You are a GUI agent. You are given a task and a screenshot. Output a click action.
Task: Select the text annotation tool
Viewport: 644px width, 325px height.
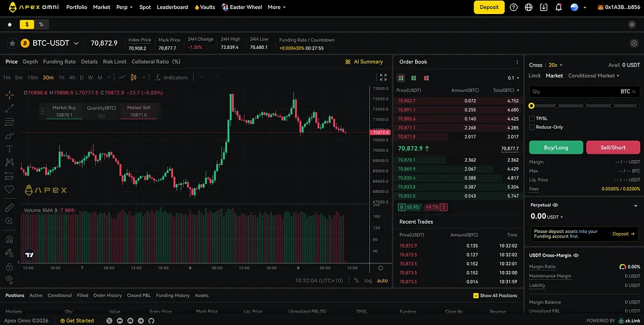10,149
